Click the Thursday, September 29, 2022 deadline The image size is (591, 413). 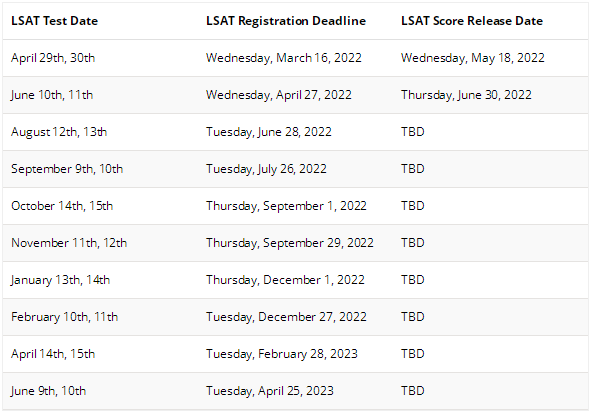[289, 243]
